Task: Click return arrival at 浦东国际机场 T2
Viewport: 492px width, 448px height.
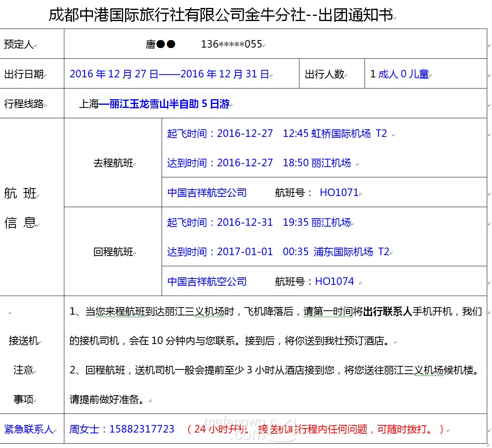Action: (278, 252)
